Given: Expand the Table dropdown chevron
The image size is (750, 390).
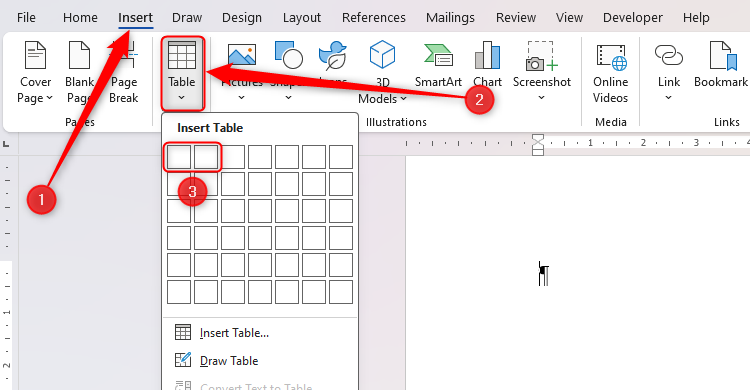Looking at the screenshot, I should [182, 98].
